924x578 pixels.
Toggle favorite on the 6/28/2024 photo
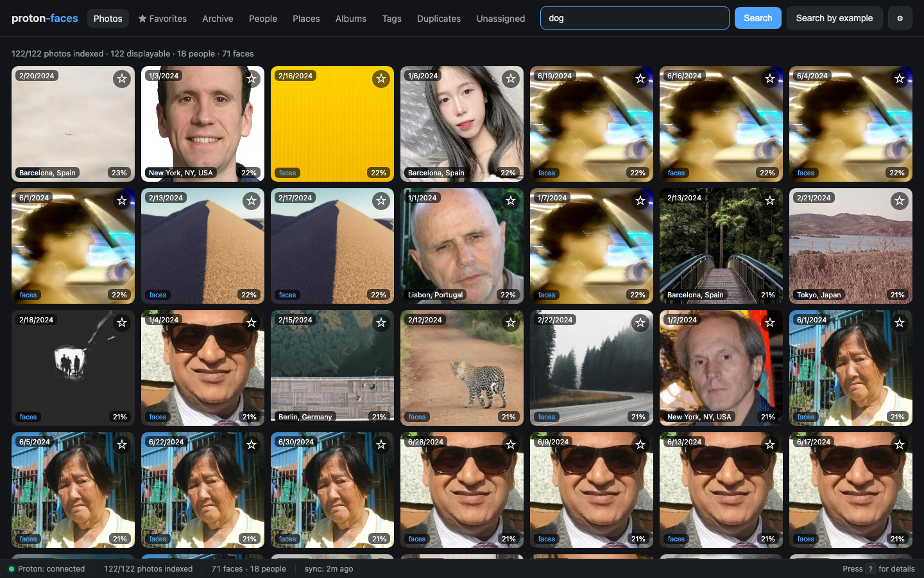(x=511, y=445)
